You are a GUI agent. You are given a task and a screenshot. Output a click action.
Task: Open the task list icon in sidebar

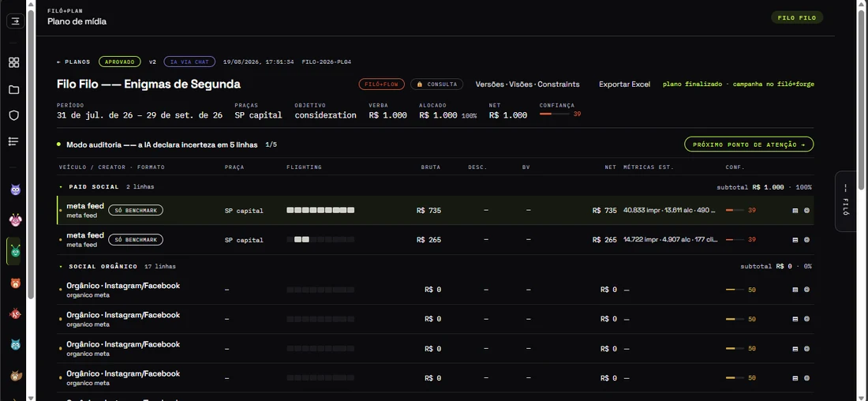(14, 142)
